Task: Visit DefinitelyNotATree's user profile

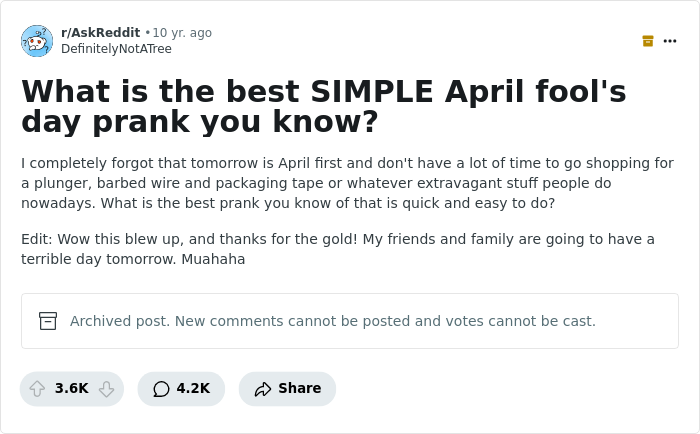Action: pos(116,49)
